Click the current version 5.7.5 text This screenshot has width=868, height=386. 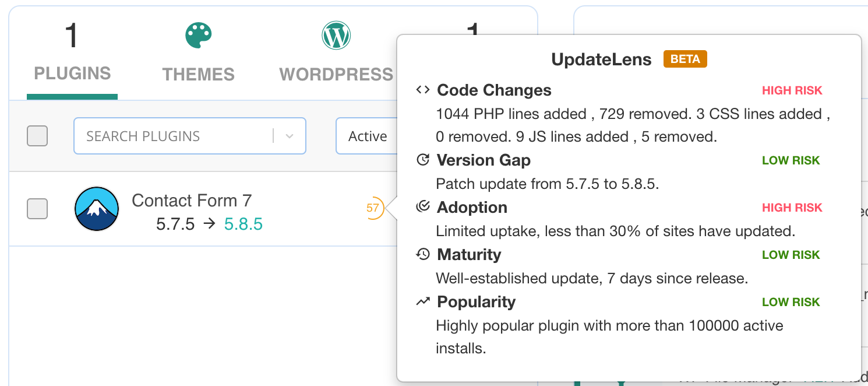(x=175, y=224)
